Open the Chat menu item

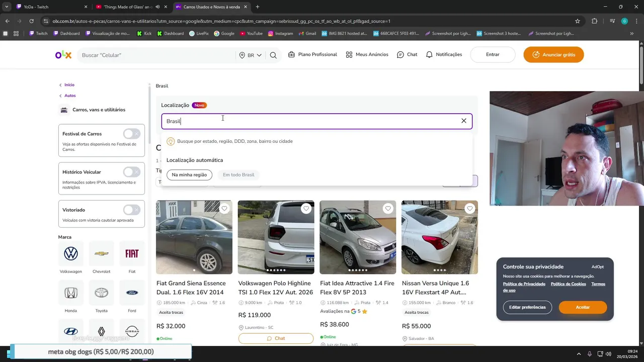(x=407, y=54)
